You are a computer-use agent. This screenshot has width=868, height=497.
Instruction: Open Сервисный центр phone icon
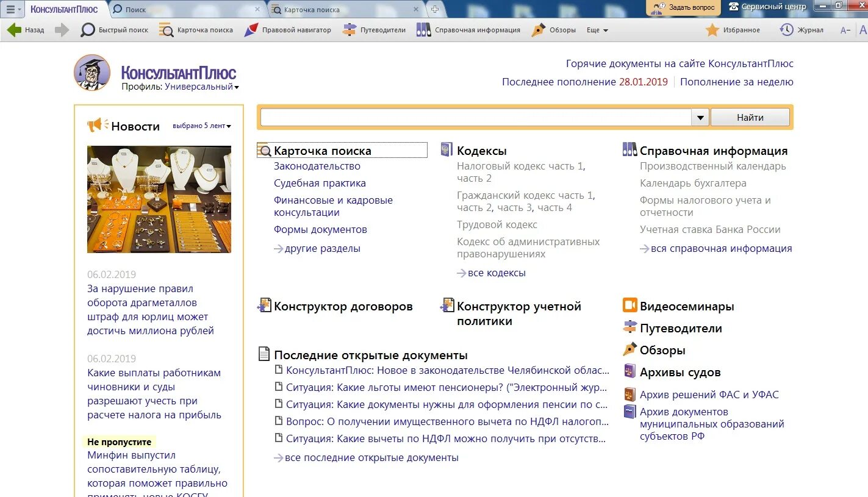734,7
